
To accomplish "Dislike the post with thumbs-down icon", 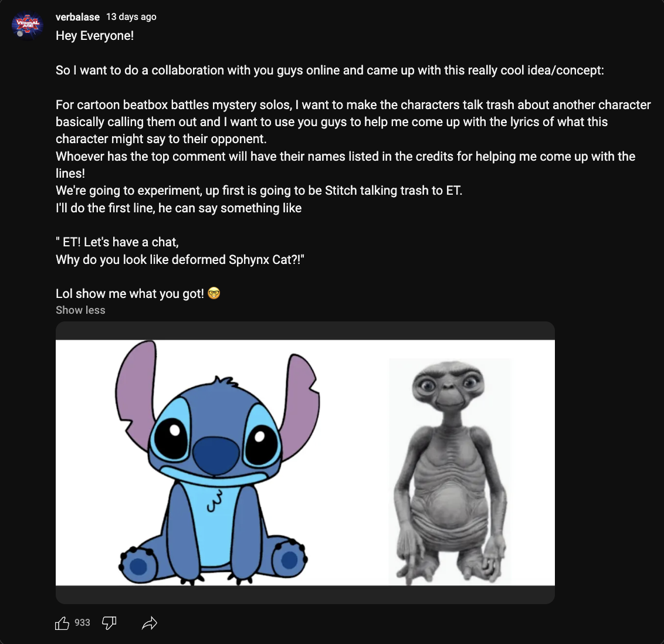I will (x=109, y=623).
